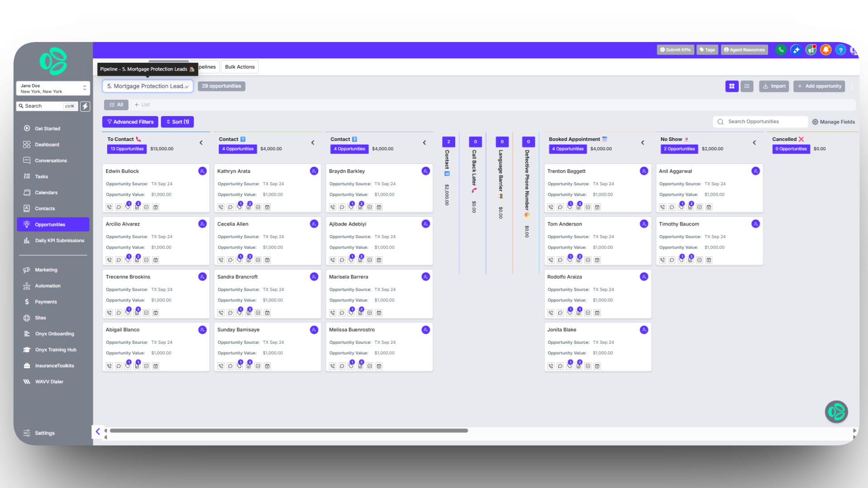Screen dimensions: 868x488
Task: Select the All tab above the board
Action: [116, 104]
